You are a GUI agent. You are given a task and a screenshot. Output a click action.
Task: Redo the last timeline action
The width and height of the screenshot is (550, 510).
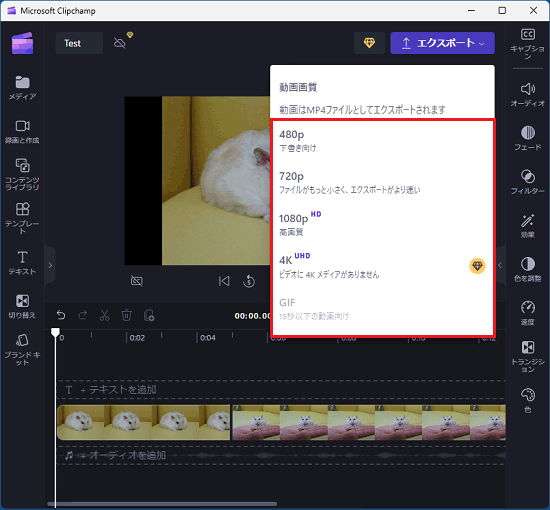coord(83,315)
